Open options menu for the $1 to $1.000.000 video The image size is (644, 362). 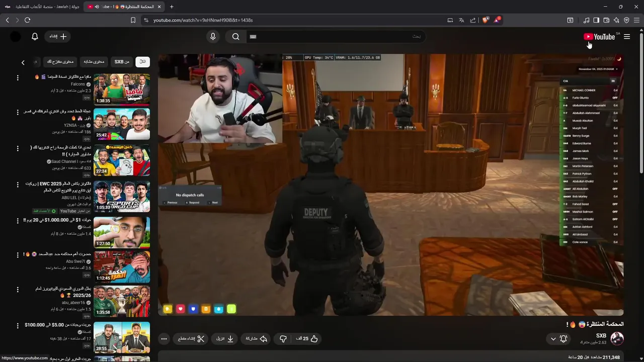click(x=18, y=220)
